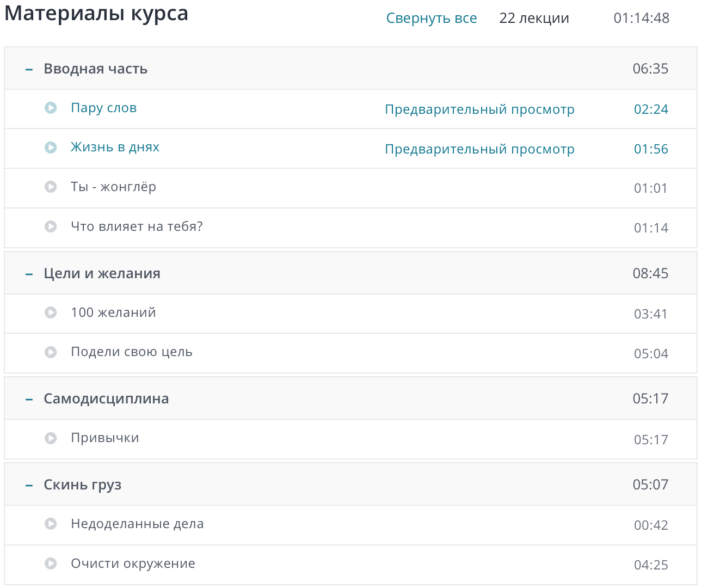
Task: Open the Пару слов lecture link
Action: (103, 108)
